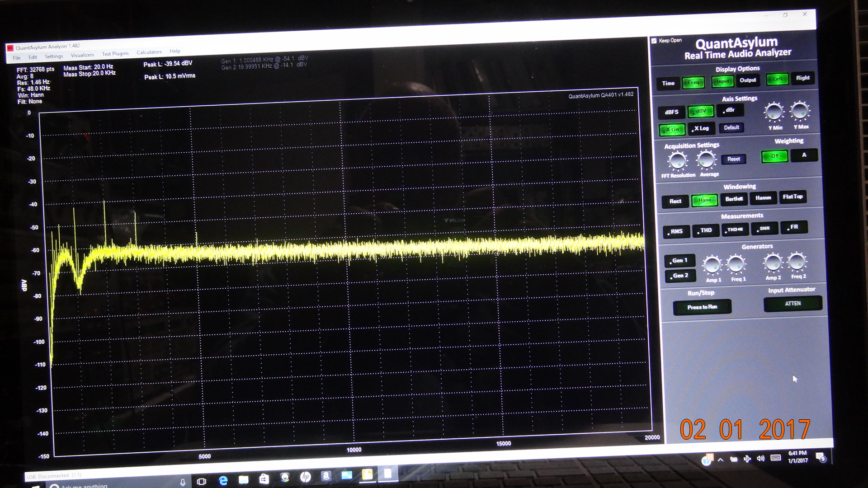Open the Windows Store taskbar icon
This screenshot has height=488, width=868.
click(264, 479)
